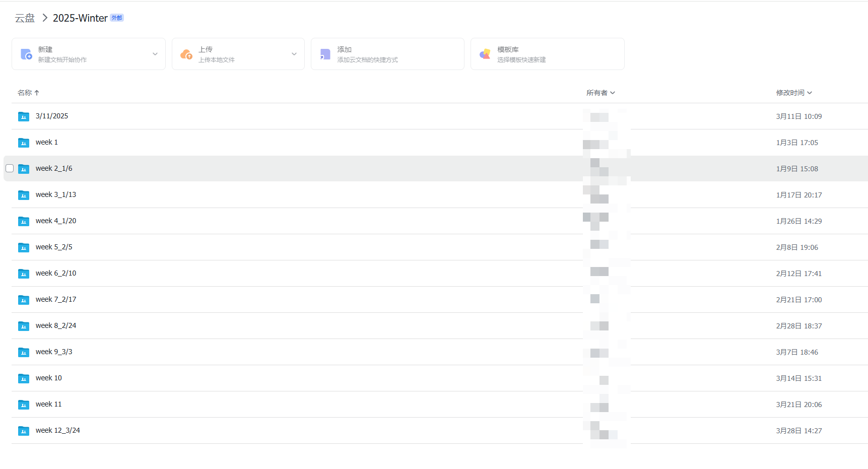This screenshot has height=469, width=868.
Task: Tick the checkbox for week 2_1/6
Action: [x=10, y=168]
